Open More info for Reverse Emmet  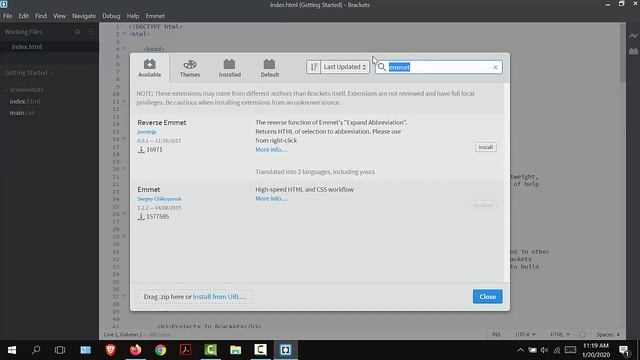tap(271, 149)
